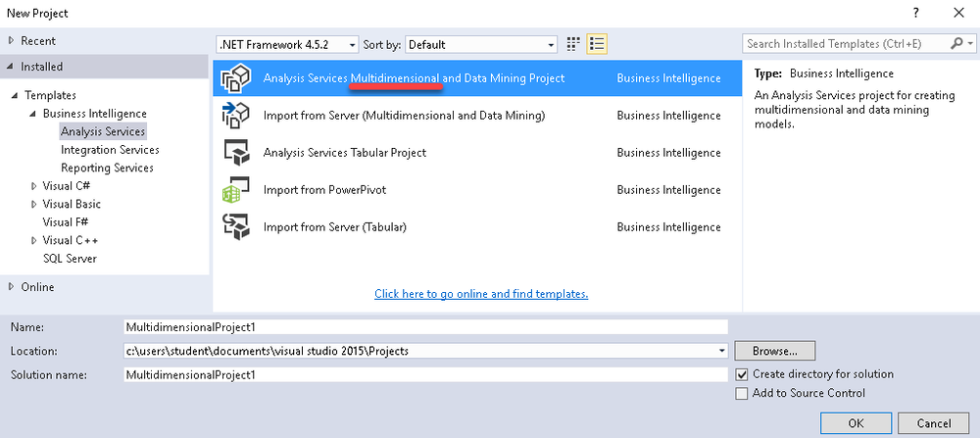980x438 pixels.
Task: Click the Browse... button
Action: pyautogui.click(x=775, y=351)
